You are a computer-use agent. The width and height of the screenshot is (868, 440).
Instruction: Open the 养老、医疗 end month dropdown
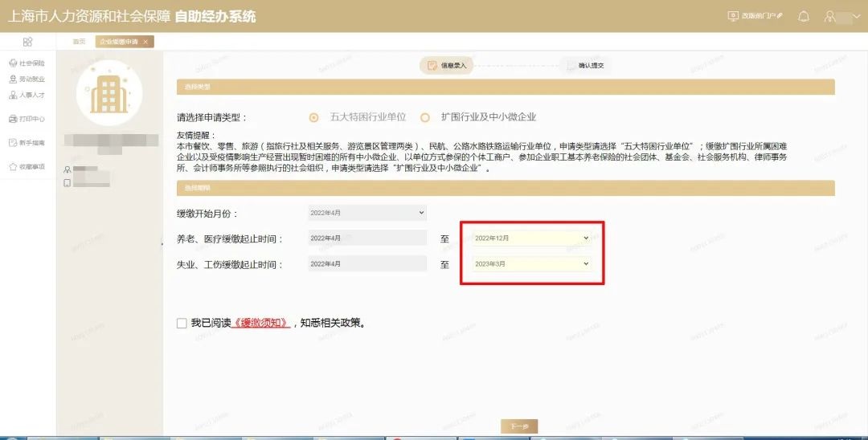pyautogui.click(x=531, y=238)
